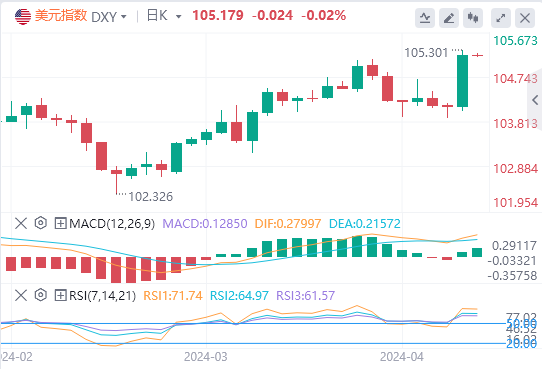Viewport: 542px width, 369px height.
Task: Click the 2024-04 date axis label
Action: point(402,357)
